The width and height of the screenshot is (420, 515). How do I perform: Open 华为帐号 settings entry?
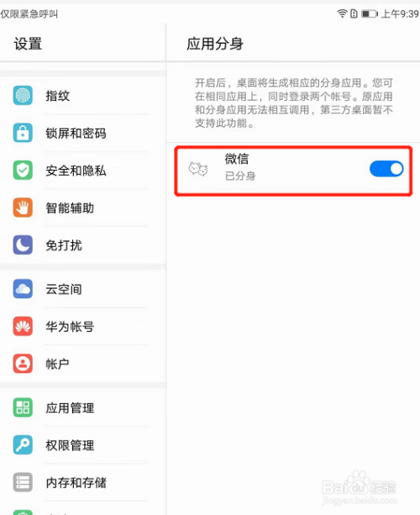[x=83, y=327]
